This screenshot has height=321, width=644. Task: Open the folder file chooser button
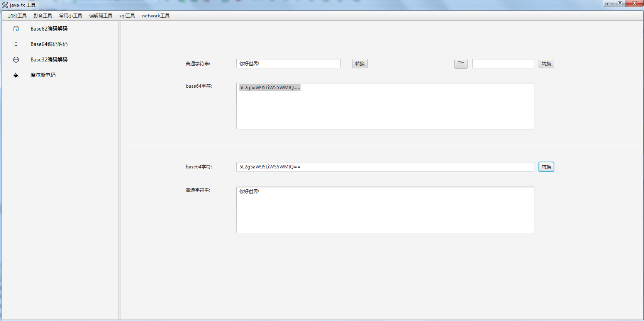click(461, 64)
